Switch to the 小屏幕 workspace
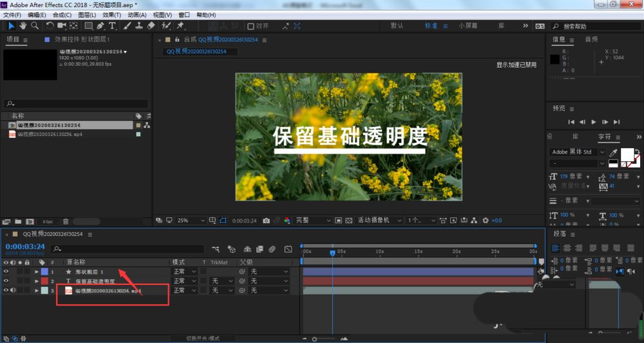The image size is (644, 343). (468, 26)
